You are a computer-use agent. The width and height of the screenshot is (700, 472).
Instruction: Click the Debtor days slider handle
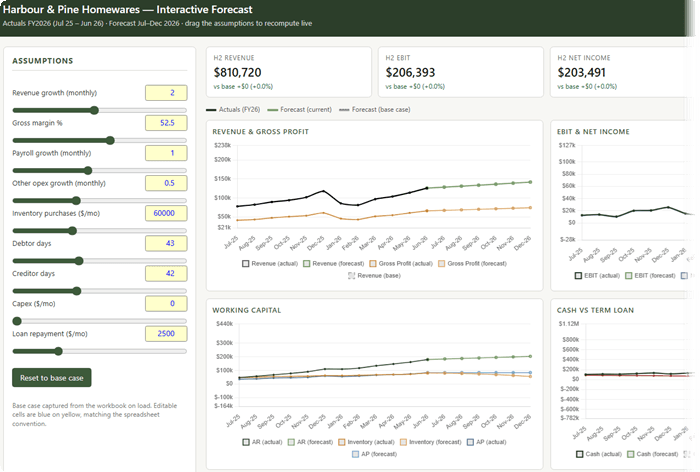tap(79, 261)
